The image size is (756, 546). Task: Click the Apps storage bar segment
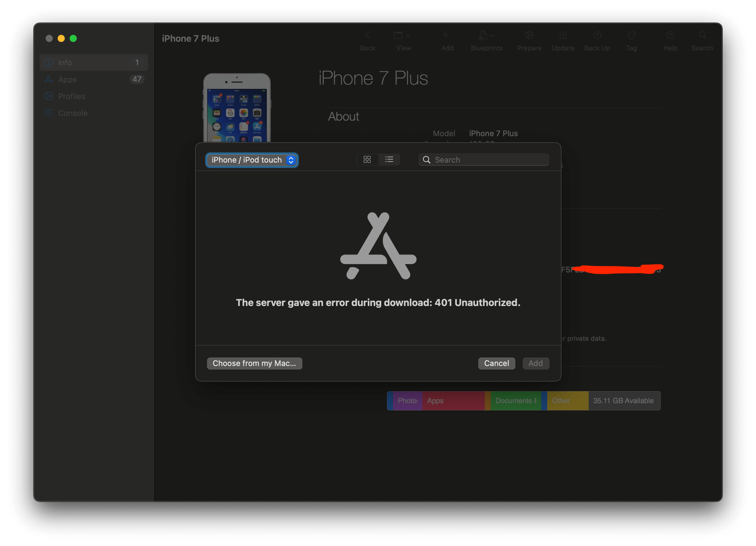tap(453, 401)
